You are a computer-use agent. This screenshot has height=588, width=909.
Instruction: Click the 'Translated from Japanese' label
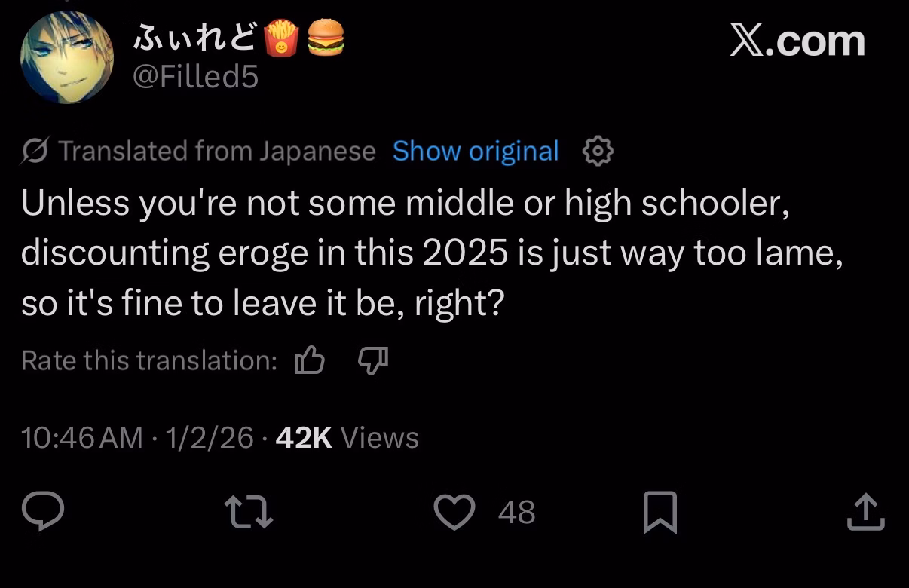pyautogui.click(x=217, y=152)
